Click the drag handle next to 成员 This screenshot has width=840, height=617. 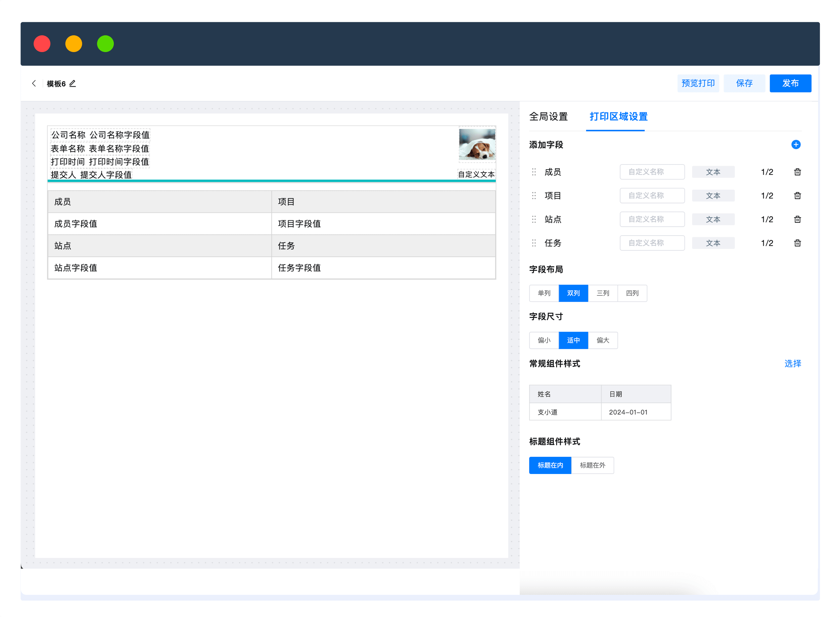tap(534, 172)
